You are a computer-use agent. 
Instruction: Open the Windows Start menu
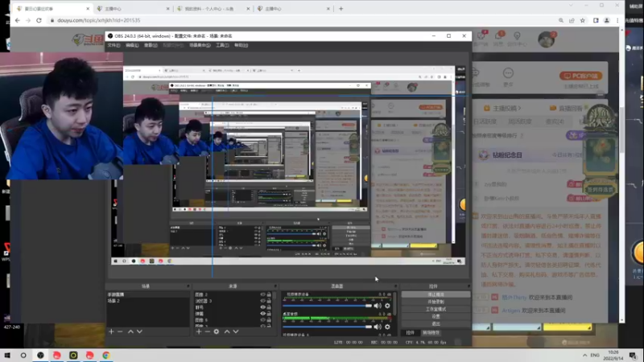tap(7, 355)
